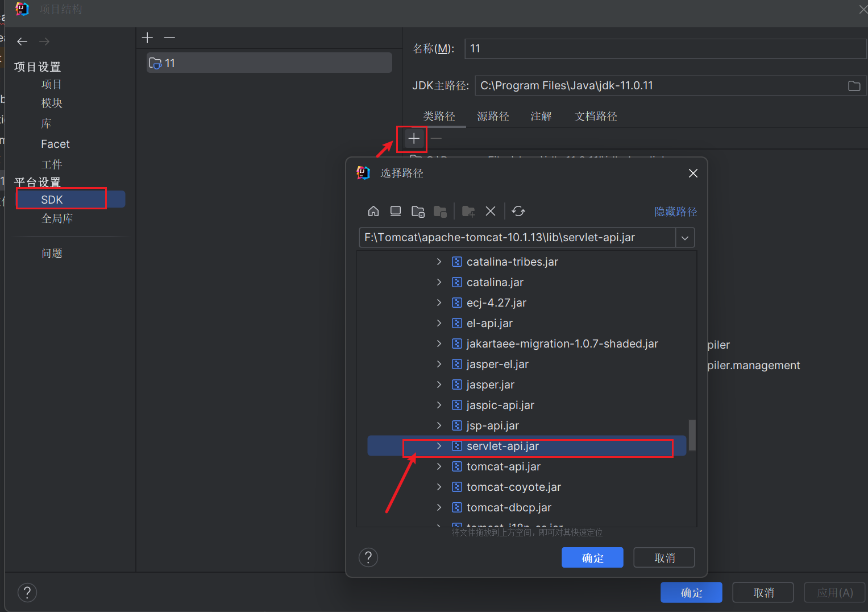The image size is (868, 612).
Task: Click the 隐藏路径 link
Action: [x=675, y=212]
